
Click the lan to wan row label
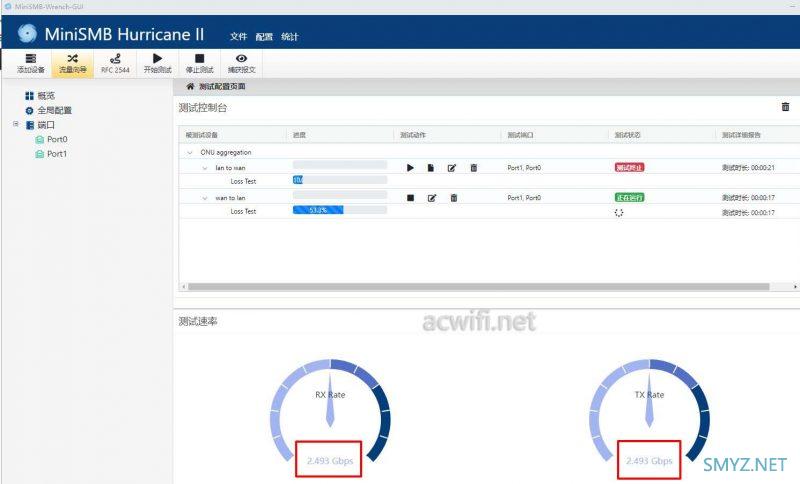point(230,168)
